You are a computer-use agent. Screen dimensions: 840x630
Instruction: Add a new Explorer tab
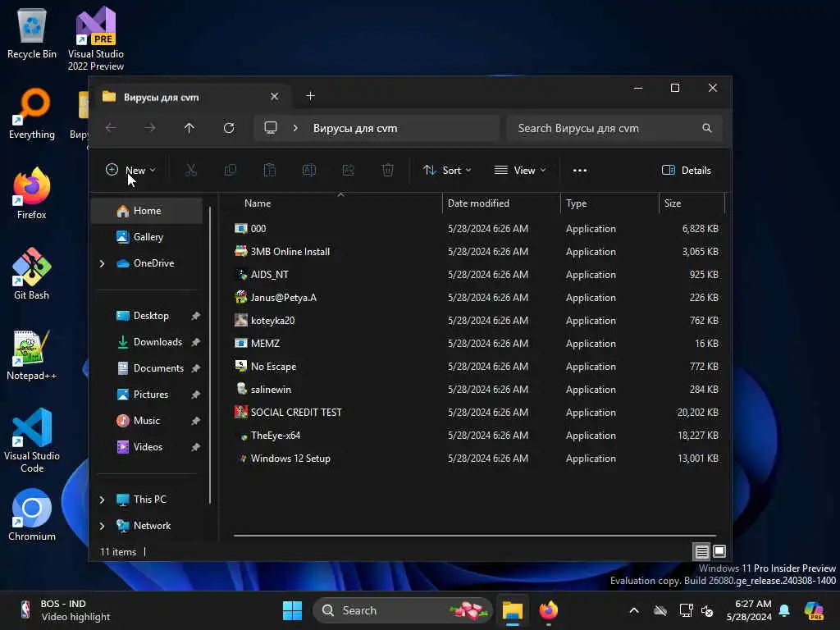coord(310,96)
